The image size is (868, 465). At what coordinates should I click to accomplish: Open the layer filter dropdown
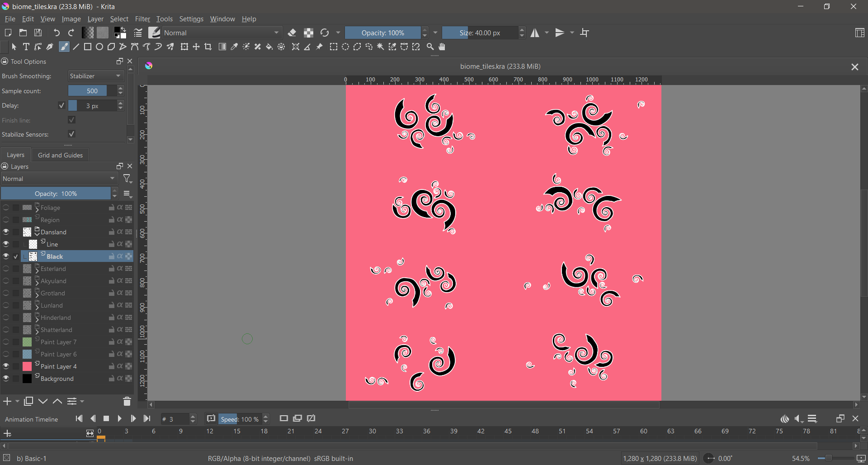(127, 179)
